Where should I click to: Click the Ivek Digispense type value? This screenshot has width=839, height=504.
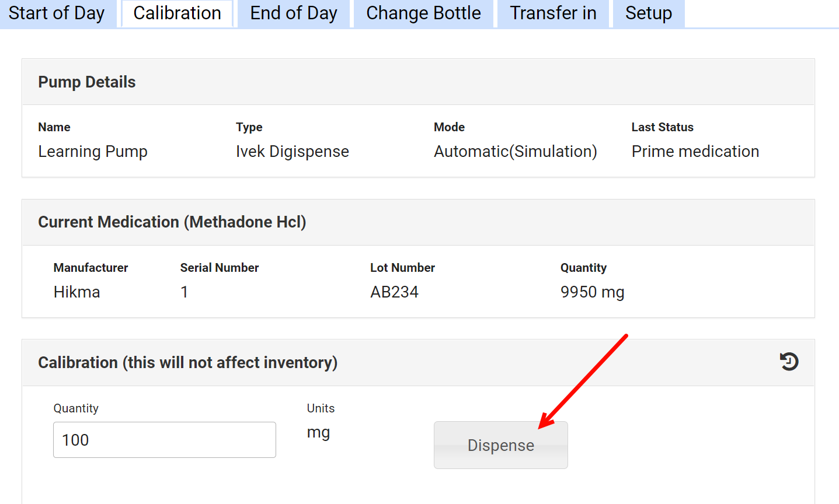click(x=292, y=152)
